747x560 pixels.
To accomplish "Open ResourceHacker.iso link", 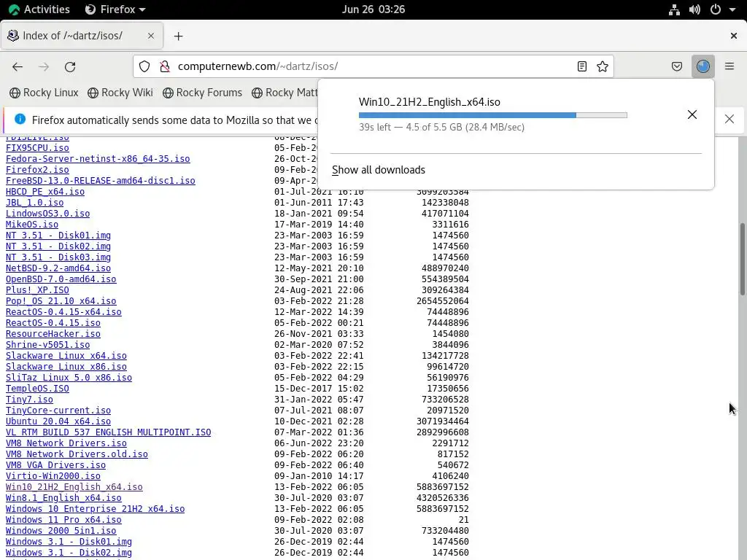I will pos(53,334).
